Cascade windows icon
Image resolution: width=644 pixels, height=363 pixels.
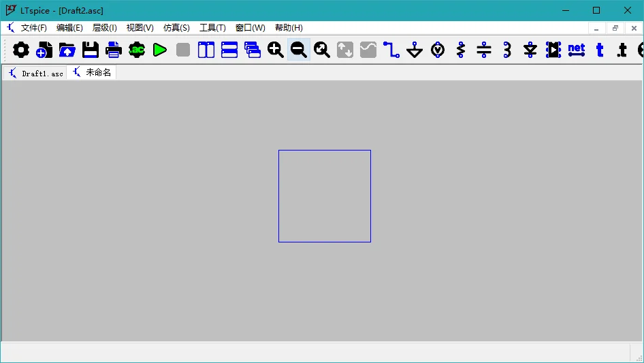pyautogui.click(x=252, y=50)
